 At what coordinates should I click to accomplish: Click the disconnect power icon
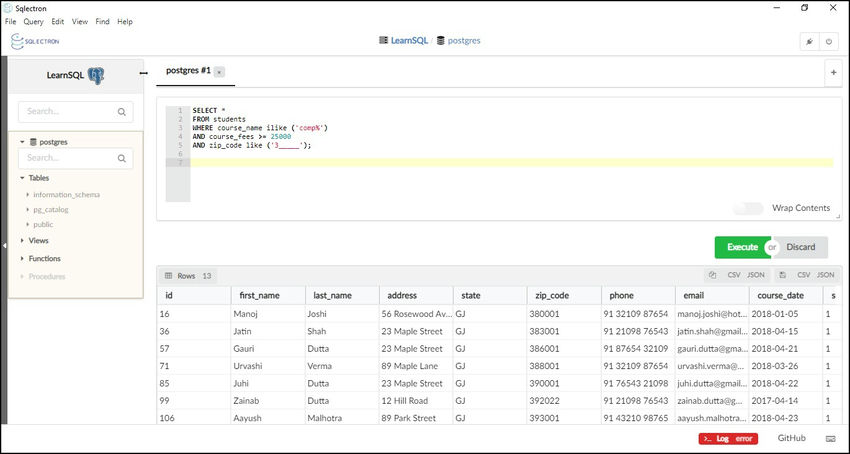point(828,42)
